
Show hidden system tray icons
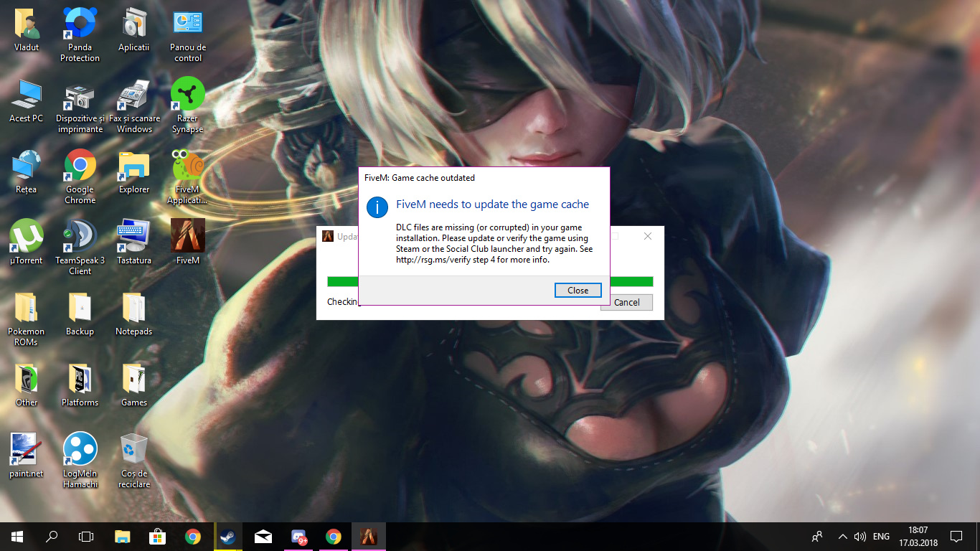[x=843, y=537]
